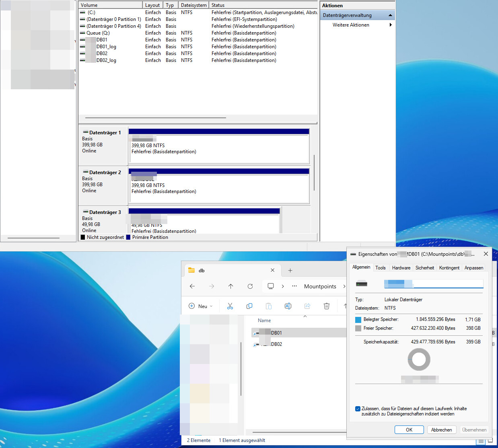Screen dimensions: 498x448
Task: Click the Rename icon in Explorer toolbar
Action: tap(288, 306)
